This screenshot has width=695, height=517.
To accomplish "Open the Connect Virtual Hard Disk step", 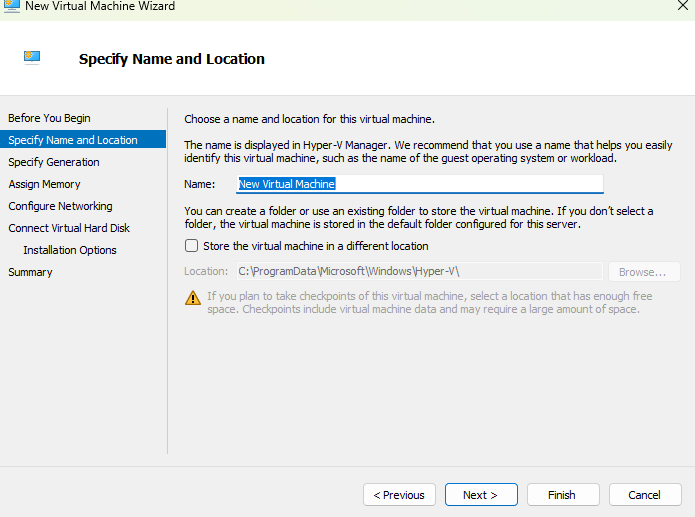I will coord(70,228).
